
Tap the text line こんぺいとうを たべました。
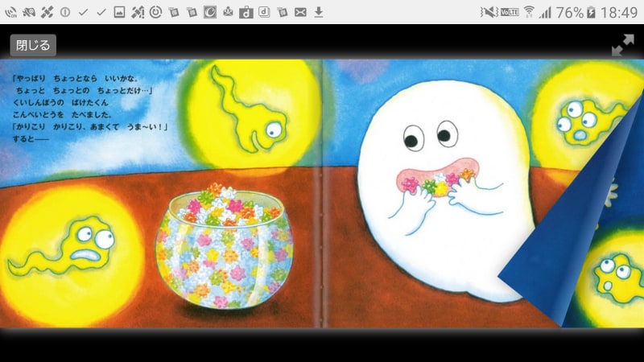[x=62, y=114]
